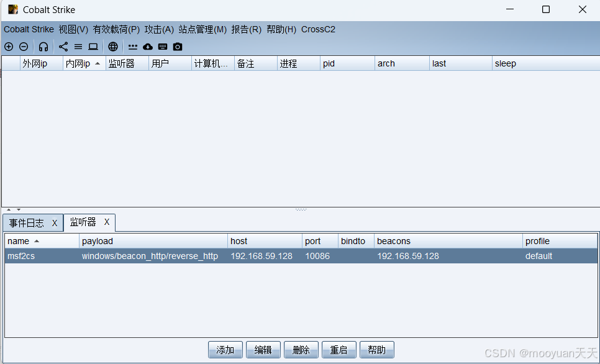
Task: Switch to pivot graph view icon
Action: (x=63, y=47)
